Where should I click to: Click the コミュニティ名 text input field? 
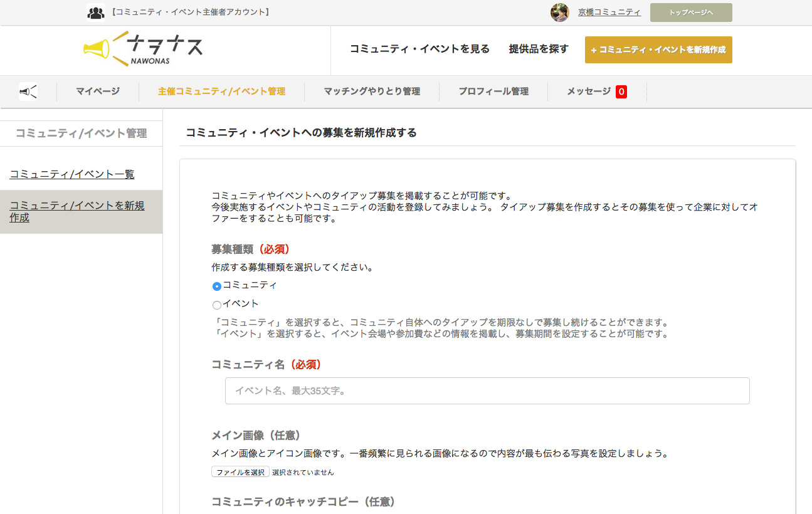pos(487,391)
